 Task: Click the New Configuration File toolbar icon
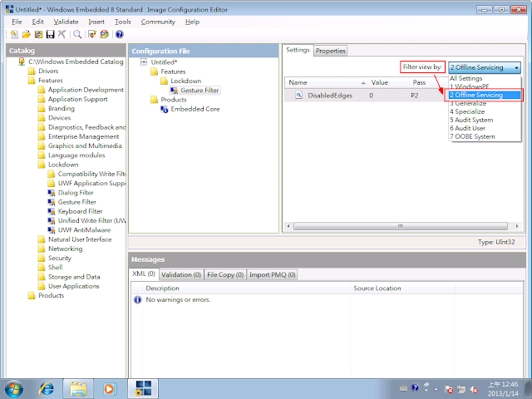14,34
